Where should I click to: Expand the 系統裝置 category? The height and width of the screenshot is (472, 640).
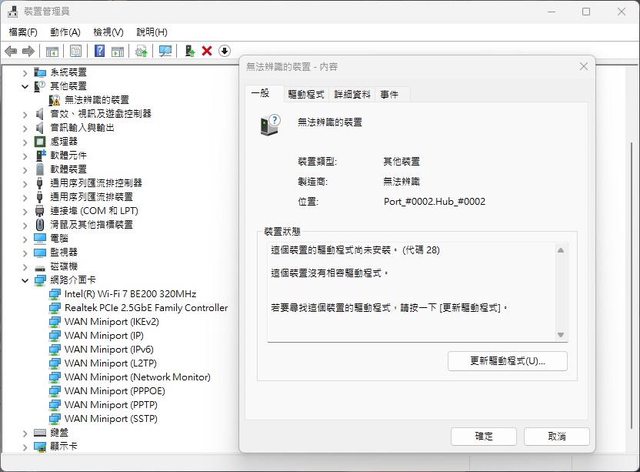click(x=26, y=72)
